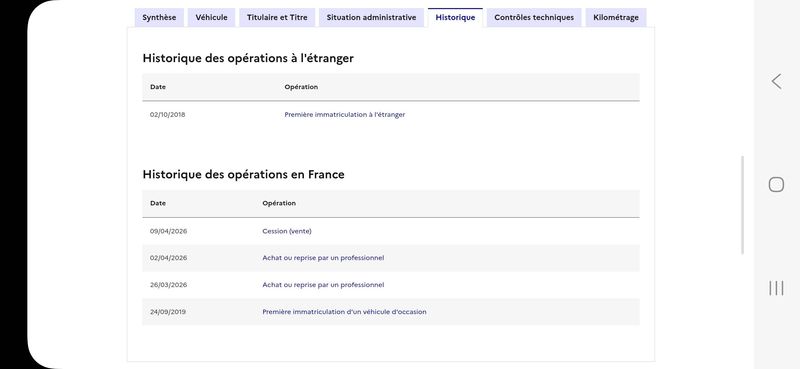Click the 'Historique des opérations en France' heading
The width and height of the screenshot is (800, 369).
(243, 175)
